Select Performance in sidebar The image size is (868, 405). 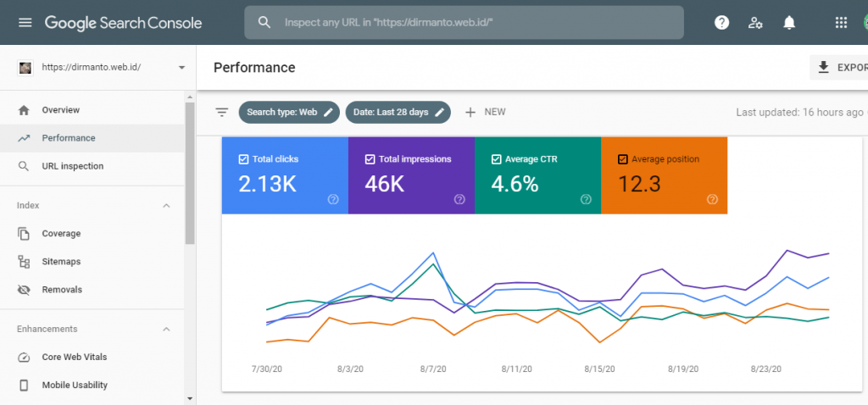(92, 138)
